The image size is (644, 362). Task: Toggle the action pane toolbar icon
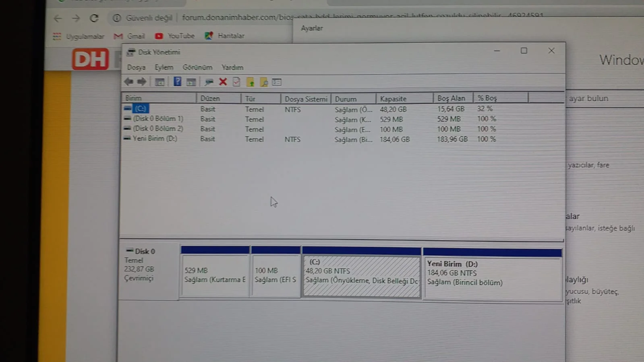pos(191,82)
